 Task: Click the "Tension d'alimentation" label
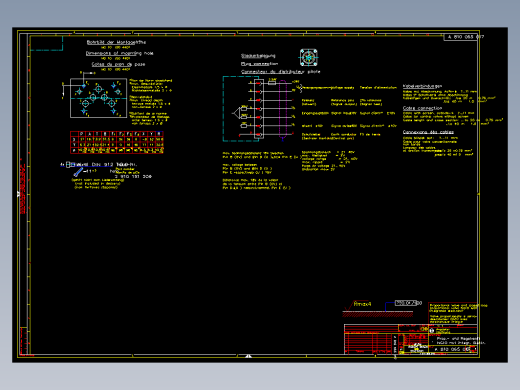click(x=378, y=88)
